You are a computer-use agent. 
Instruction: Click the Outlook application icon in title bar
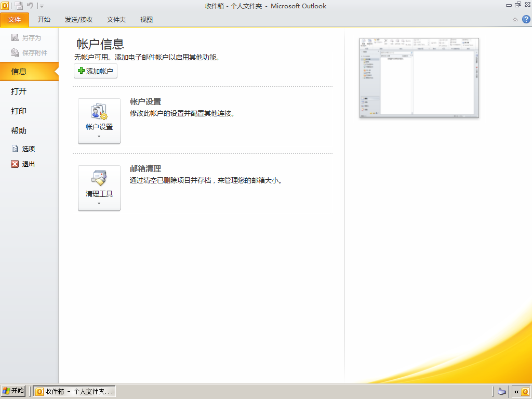click(5, 5)
